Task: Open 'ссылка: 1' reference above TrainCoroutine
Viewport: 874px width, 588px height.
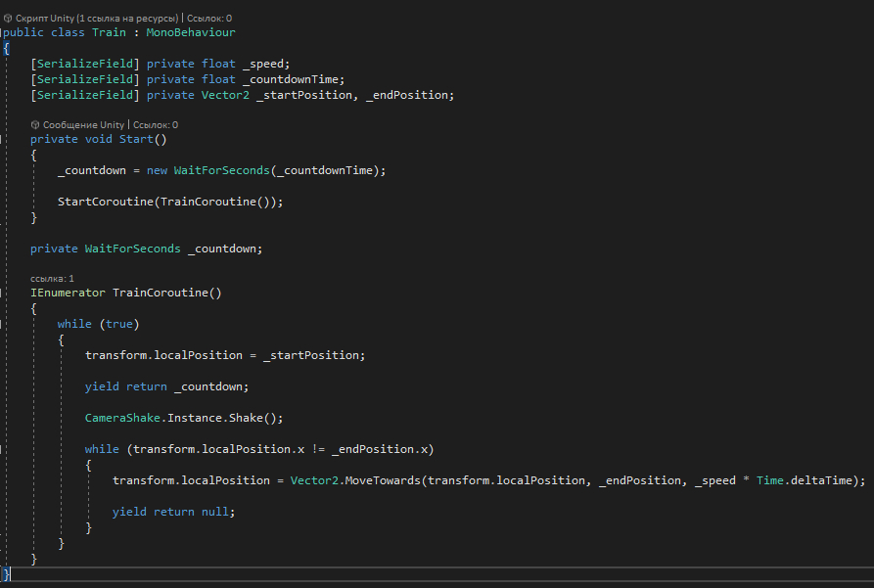Action: coord(52,278)
